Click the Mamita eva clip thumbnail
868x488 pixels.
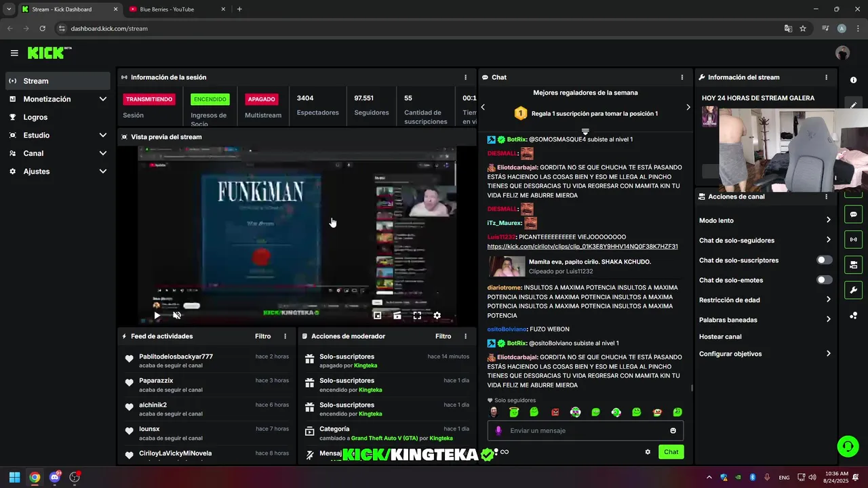[506, 266]
